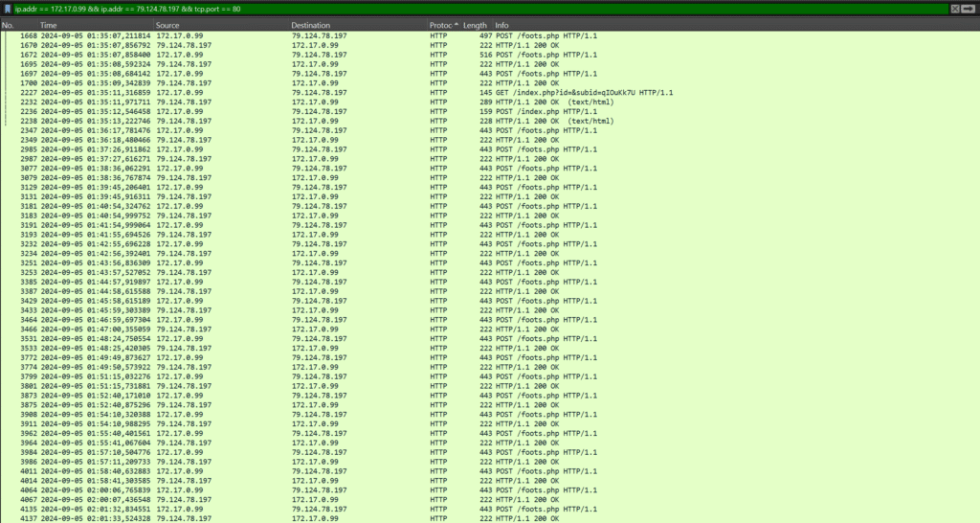
Task: Apply the display filter with the arrow icon
Action: [969, 9]
